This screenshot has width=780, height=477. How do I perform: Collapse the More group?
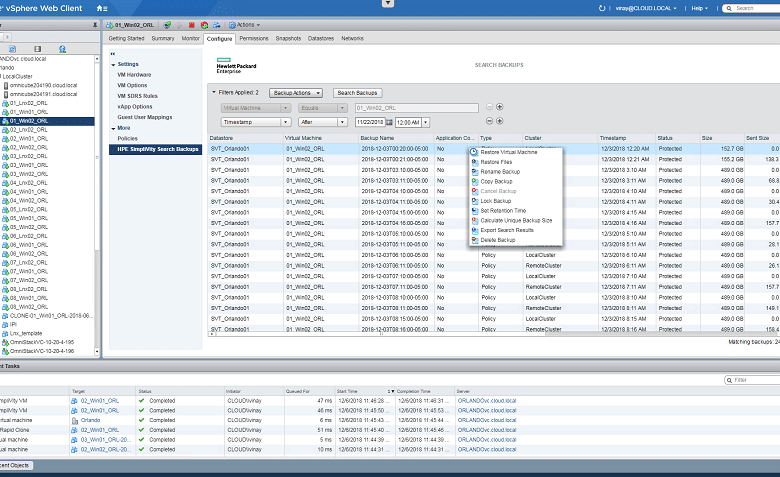(x=113, y=128)
